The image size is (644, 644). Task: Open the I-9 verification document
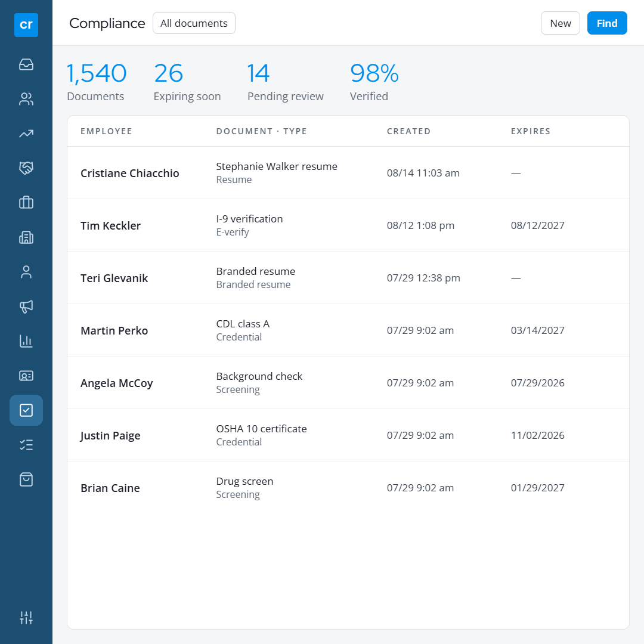pyautogui.click(x=249, y=219)
